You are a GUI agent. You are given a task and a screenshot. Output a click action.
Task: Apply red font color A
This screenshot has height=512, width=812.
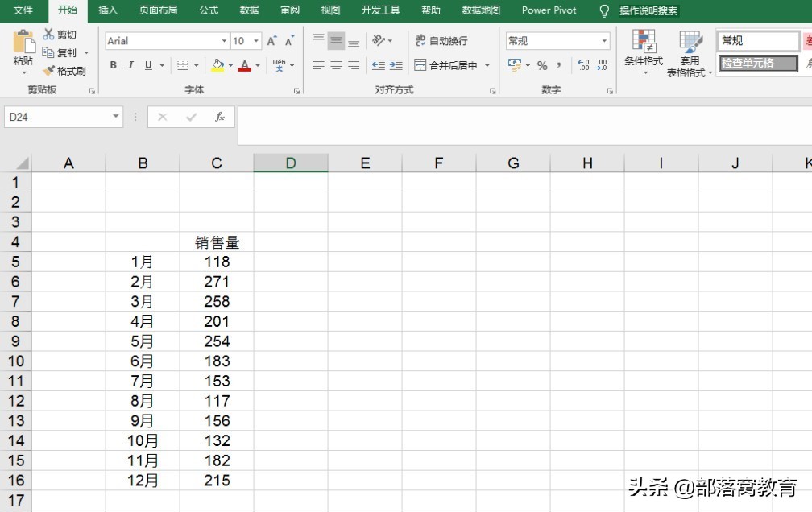[245, 65]
